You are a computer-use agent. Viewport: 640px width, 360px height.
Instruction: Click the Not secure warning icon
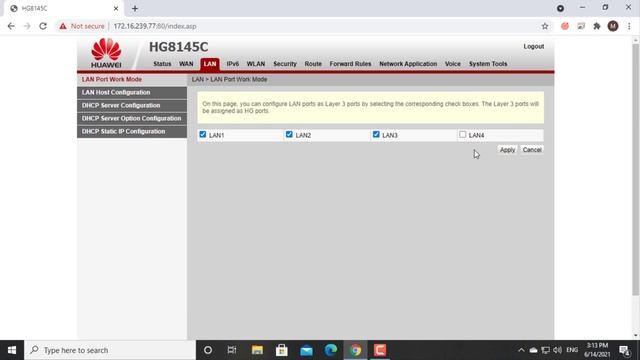click(62, 26)
